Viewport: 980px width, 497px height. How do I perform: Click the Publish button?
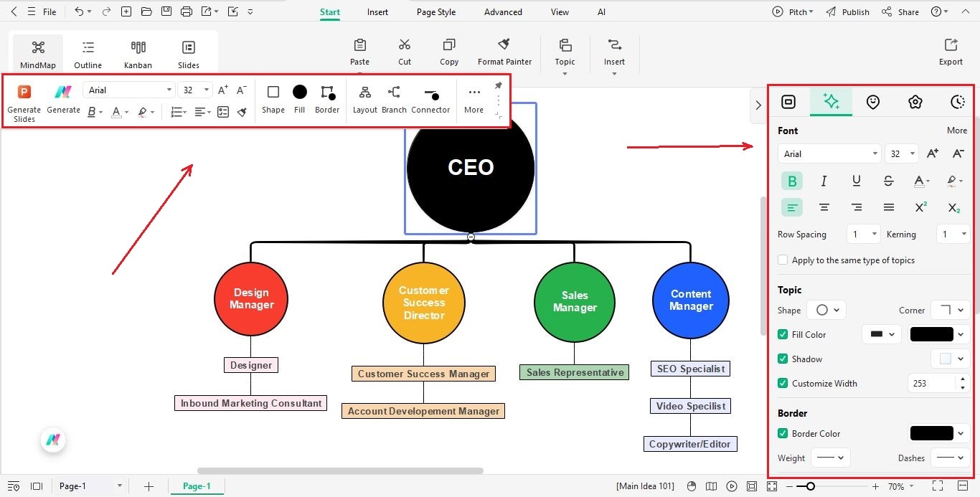click(847, 11)
